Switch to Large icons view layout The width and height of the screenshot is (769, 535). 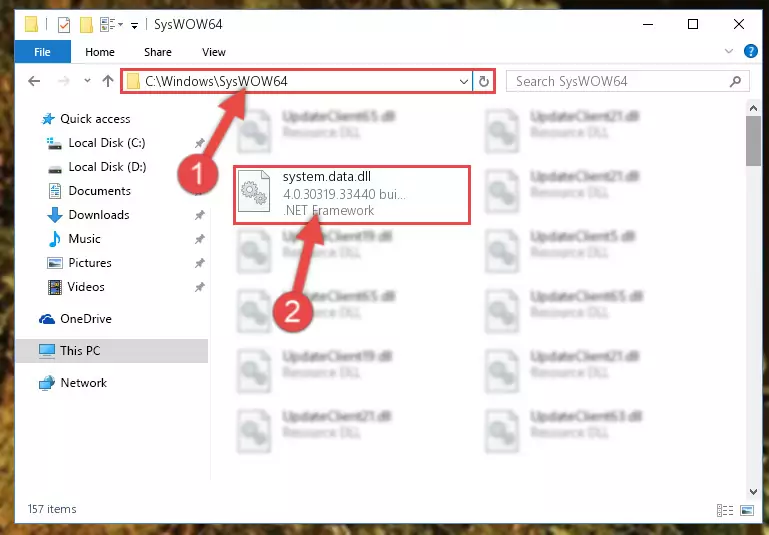pyautogui.click(x=747, y=510)
